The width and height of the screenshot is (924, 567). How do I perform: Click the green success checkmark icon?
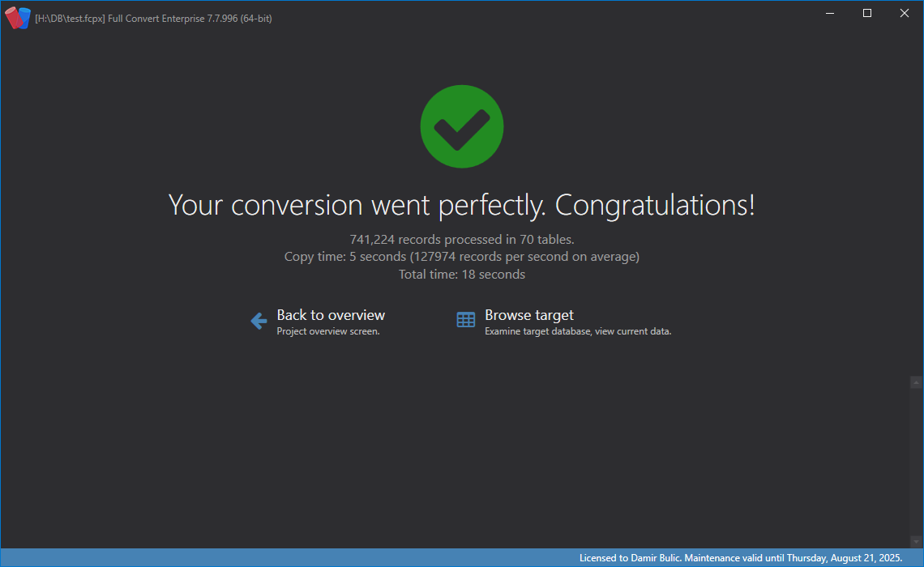(x=462, y=127)
